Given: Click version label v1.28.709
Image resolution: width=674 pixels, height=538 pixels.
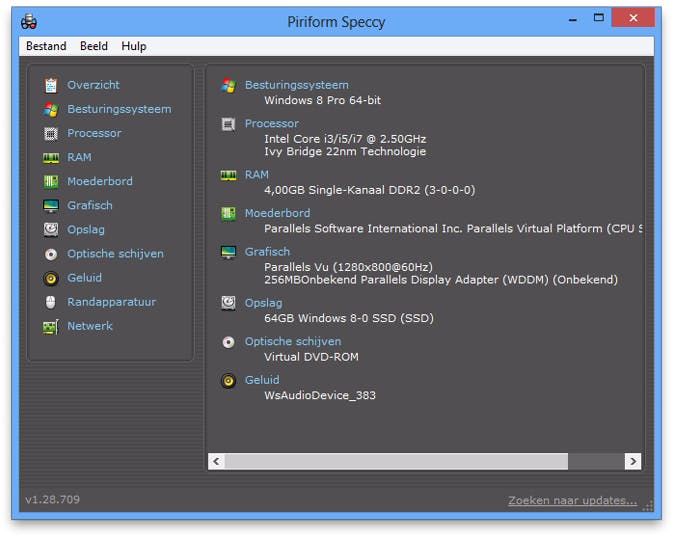Looking at the screenshot, I should [x=52, y=500].
